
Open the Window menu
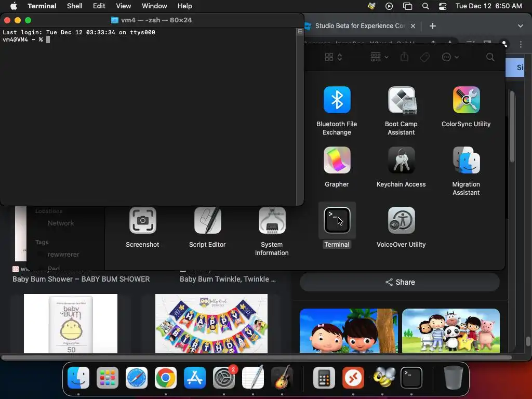(154, 6)
